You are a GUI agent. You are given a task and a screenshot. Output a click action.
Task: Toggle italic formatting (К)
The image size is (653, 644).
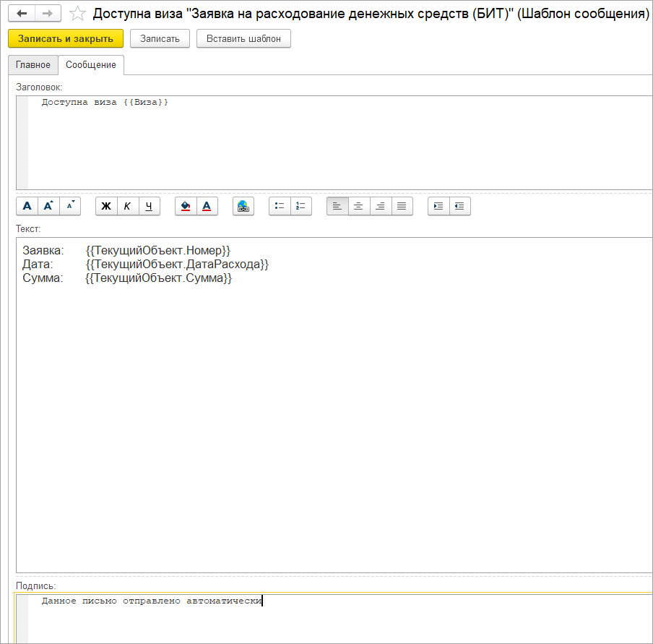[x=128, y=206]
